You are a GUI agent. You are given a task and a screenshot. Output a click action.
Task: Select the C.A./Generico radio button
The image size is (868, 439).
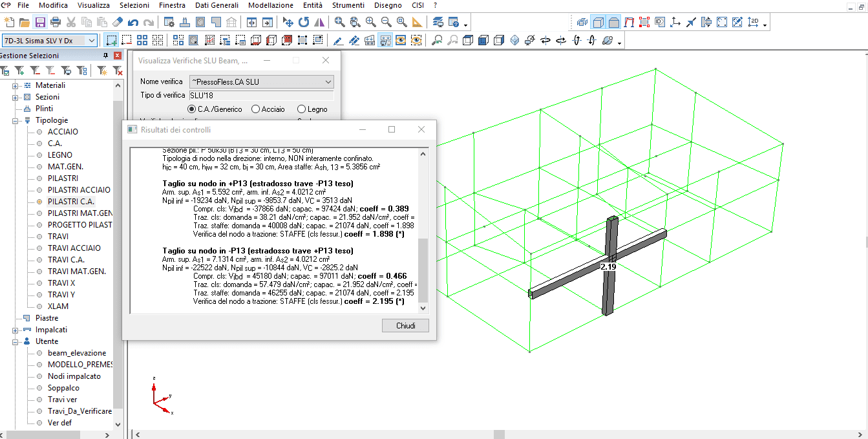click(191, 109)
